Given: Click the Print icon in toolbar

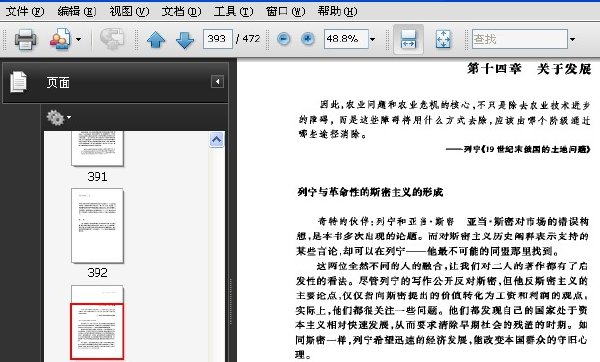Looking at the screenshot, I should 26,39.
